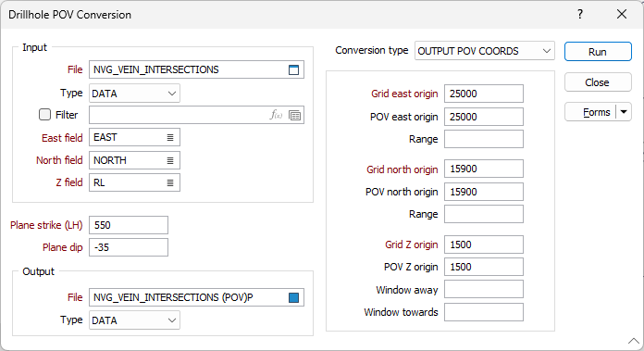644x351 pixels.
Task: Click the filter expression fx icon
Action: point(277,115)
